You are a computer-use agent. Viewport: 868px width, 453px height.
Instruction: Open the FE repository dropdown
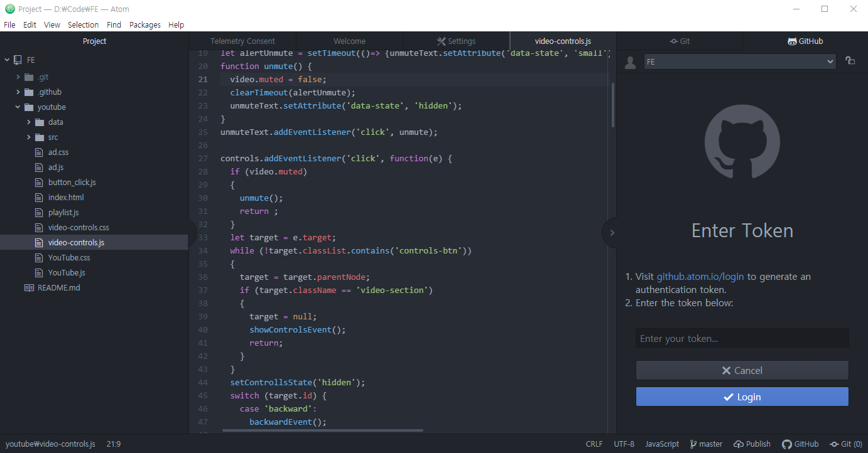(x=741, y=61)
